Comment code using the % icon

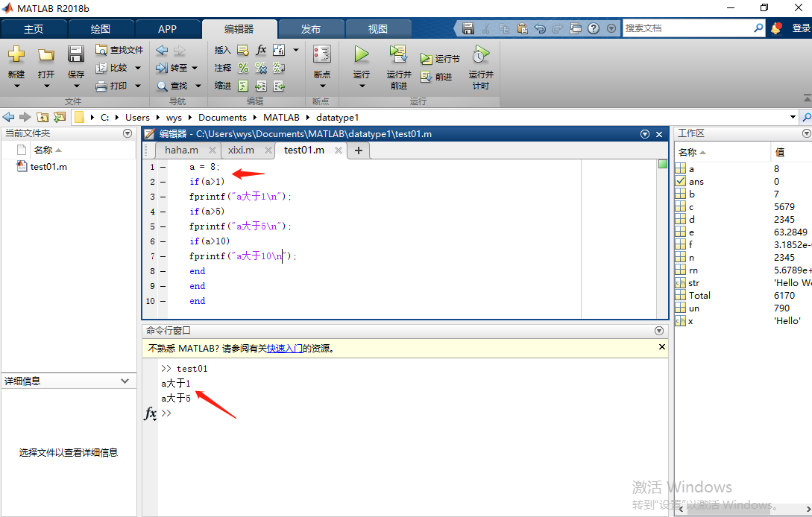click(242, 67)
